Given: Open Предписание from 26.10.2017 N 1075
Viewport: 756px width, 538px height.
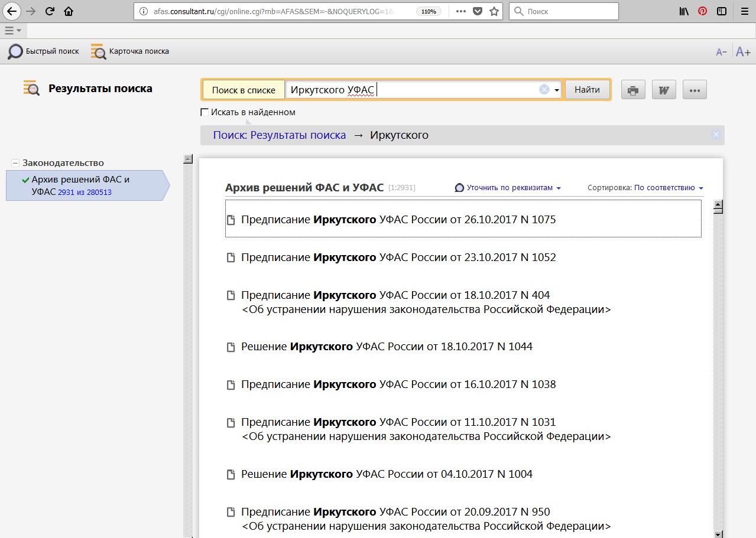Looking at the screenshot, I should pyautogui.click(x=398, y=220).
